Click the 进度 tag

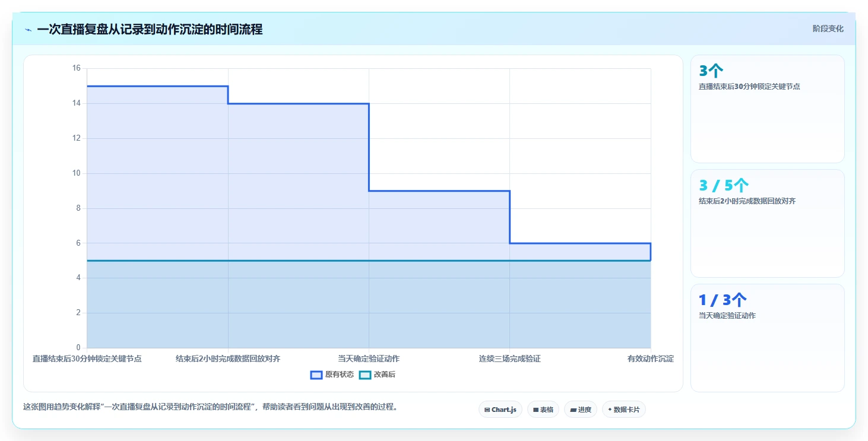point(581,410)
